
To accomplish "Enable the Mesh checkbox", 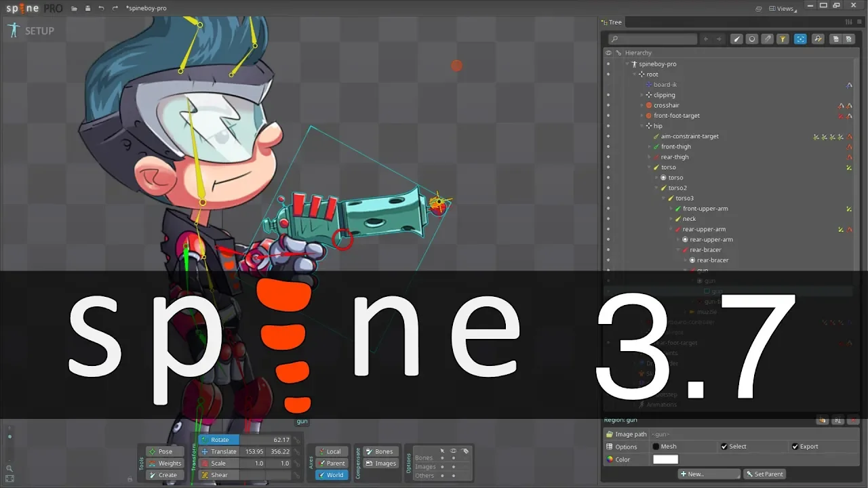I will pos(656,447).
